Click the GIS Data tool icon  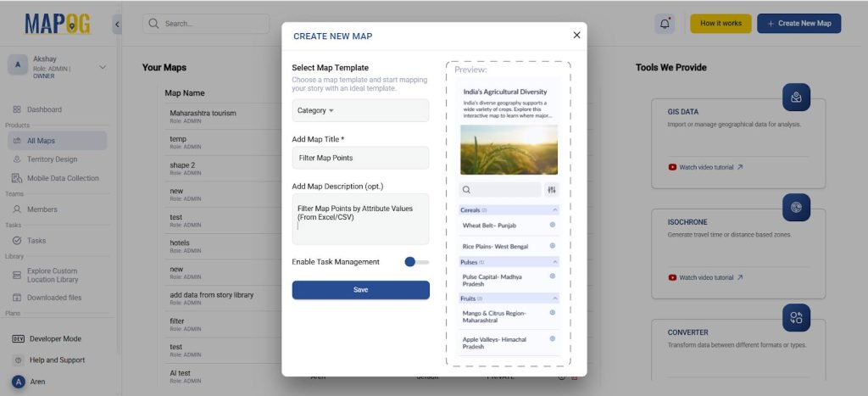tap(796, 98)
